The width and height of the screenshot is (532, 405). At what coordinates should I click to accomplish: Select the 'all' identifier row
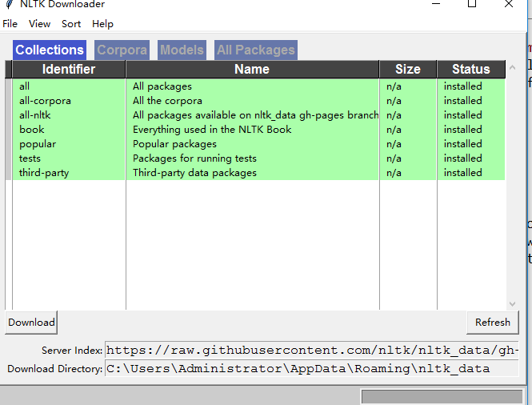point(25,86)
